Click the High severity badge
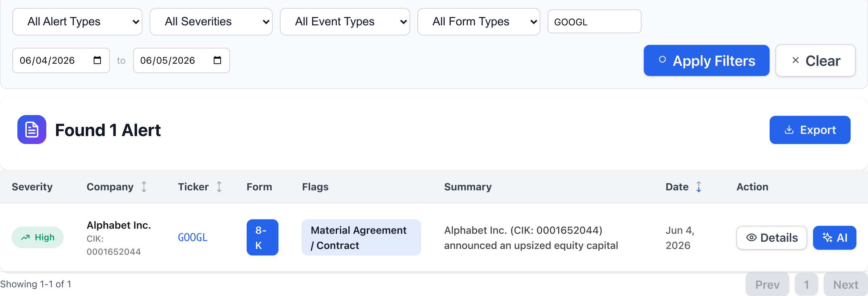The image size is (868, 296). point(38,237)
